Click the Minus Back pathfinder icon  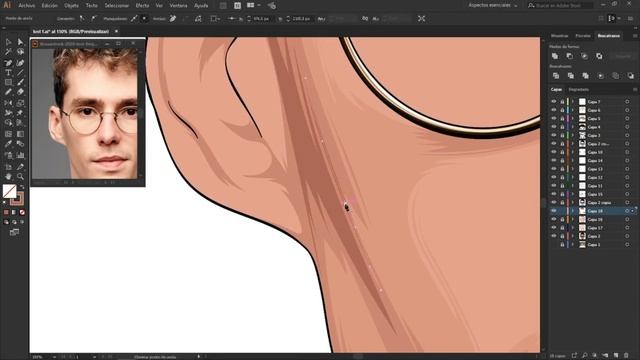coord(631,76)
